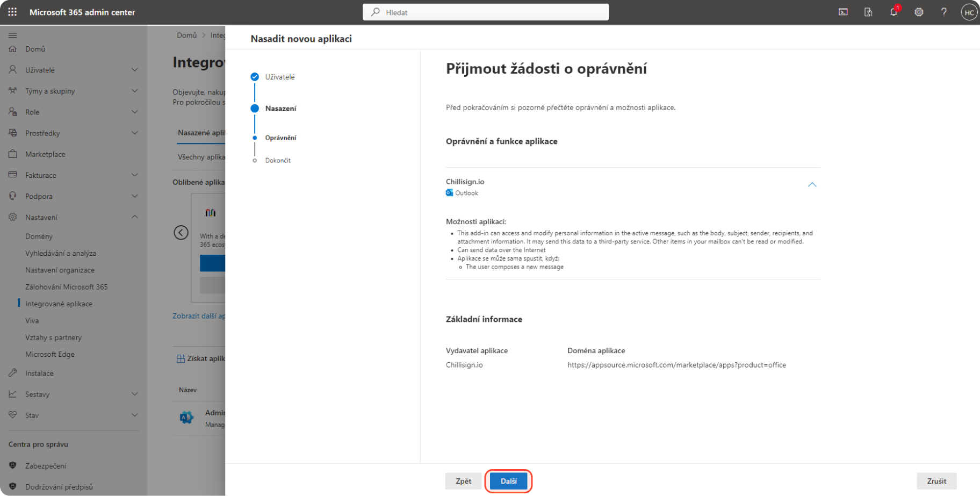Viewport: 980px width, 496px height.
Task: Click the Týmy a skupiny icon
Action: (x=13, y=91)
